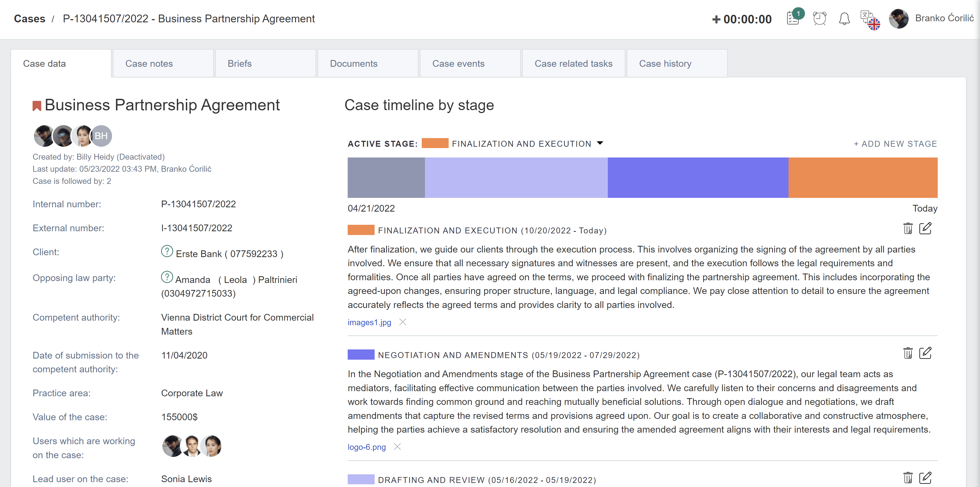Screen dimensions: 980x487
Task: Start the timer plus button
Action: coord(716,19)
